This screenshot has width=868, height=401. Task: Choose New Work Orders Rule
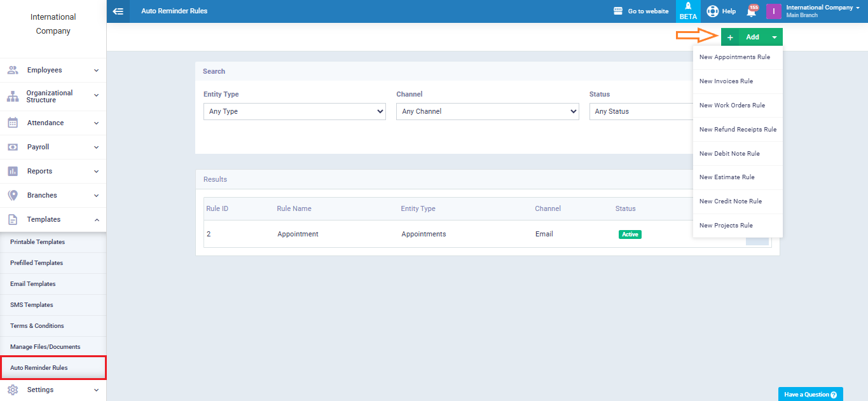pos(732,105)
